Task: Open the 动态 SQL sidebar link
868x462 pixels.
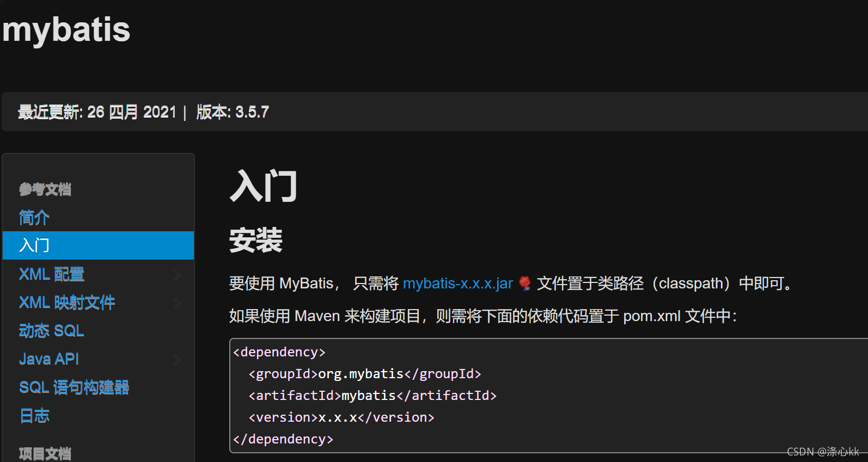Action: coord(52,331)
